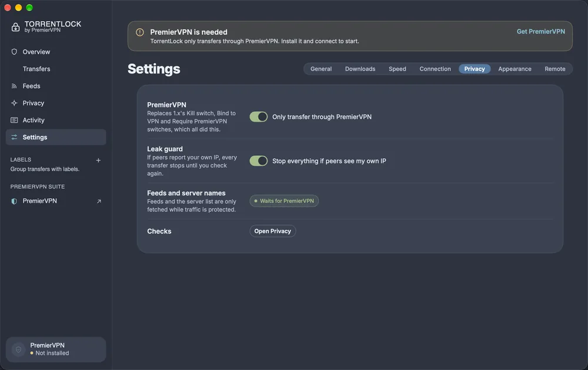Toggle Only transfer through PremierVPN switch
This screenshot has height=370, width=588.
point(259,116)
